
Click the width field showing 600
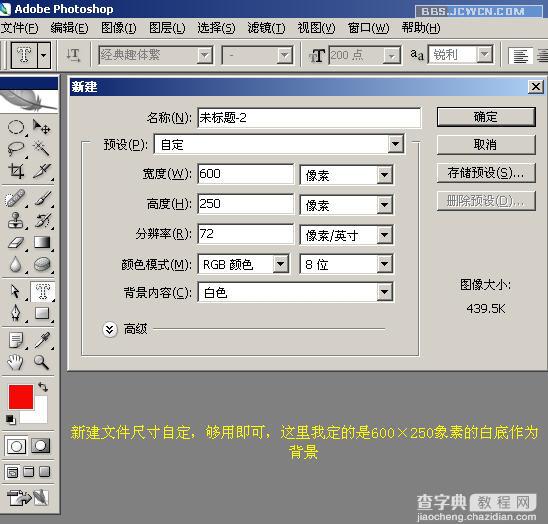click(x=246, y=174)
